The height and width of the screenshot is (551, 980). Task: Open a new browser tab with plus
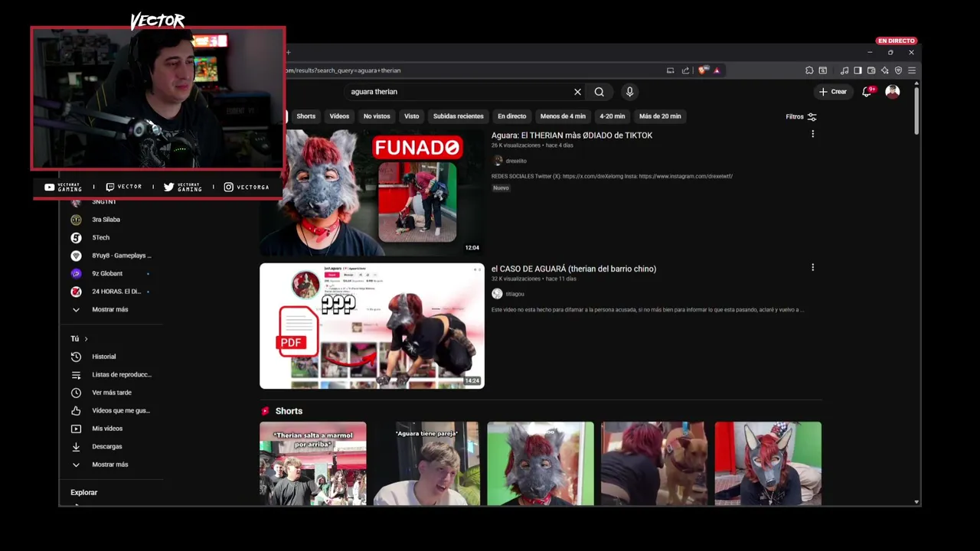pos(289,53)
